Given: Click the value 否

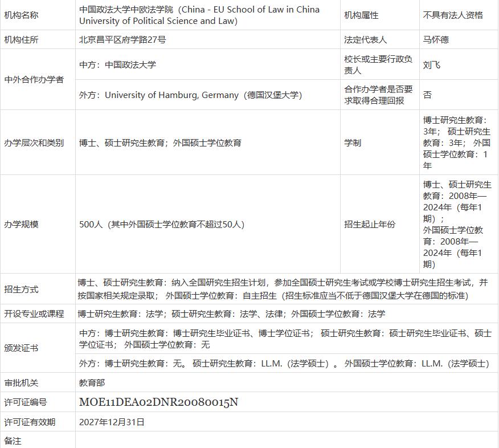Looking at the screenshot, I should (427, 95).
